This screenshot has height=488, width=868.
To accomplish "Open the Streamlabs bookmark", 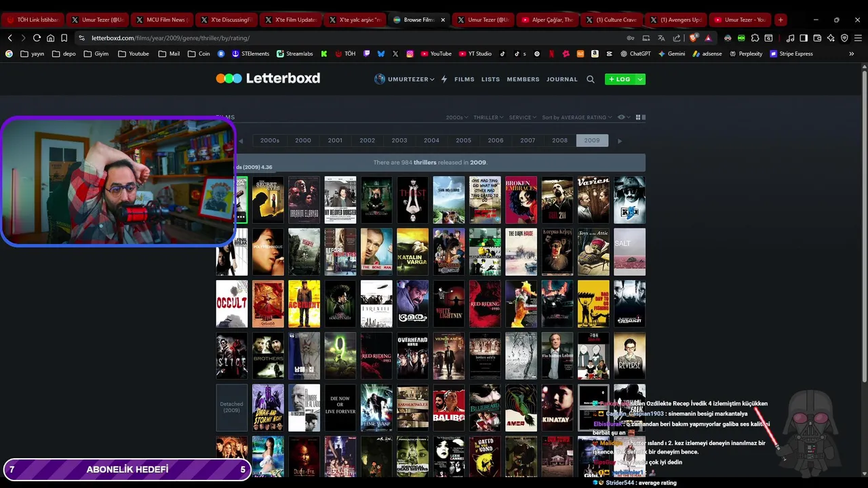I will pyautogui.click(x=294, y=54).
